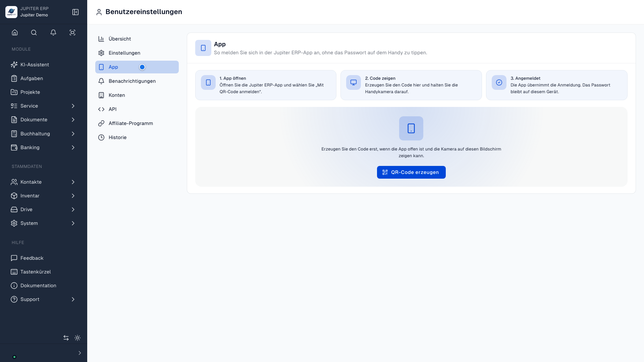Click the Jupiter ERP logo
Image resolution: width=644 pixels, height=362 pixels.
point(11,12)
